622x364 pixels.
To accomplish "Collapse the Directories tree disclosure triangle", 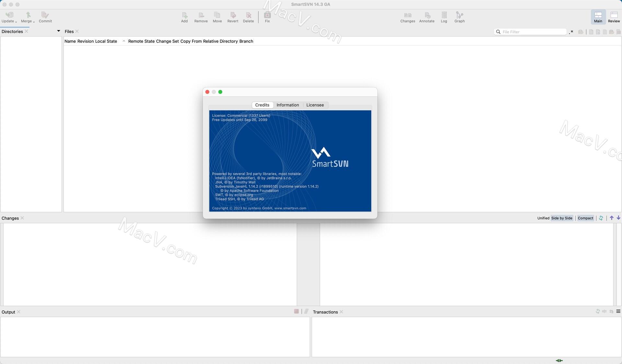I will pos(58,30).
